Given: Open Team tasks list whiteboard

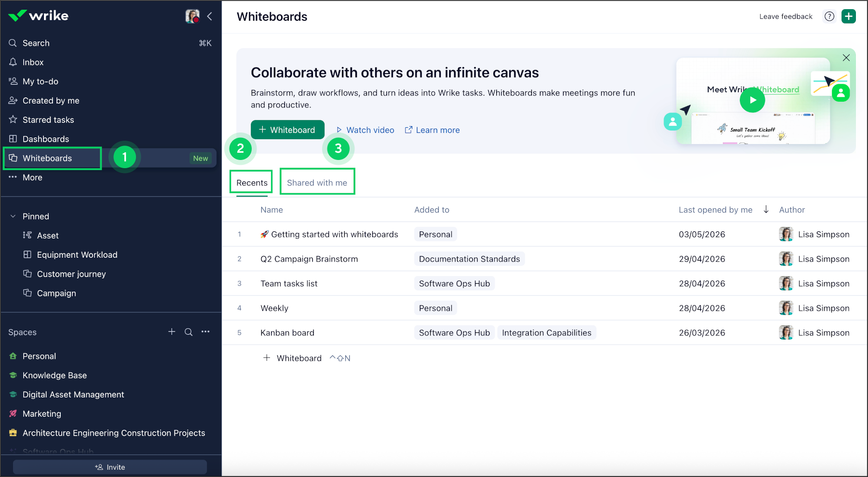Looking at the screenshot, I should 289,283.
